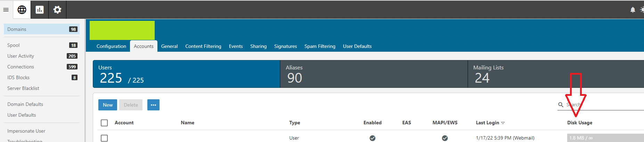Viewport: 644px width, 142px height.
Task: Check the first account row checkbox
Action: (104, 138)
